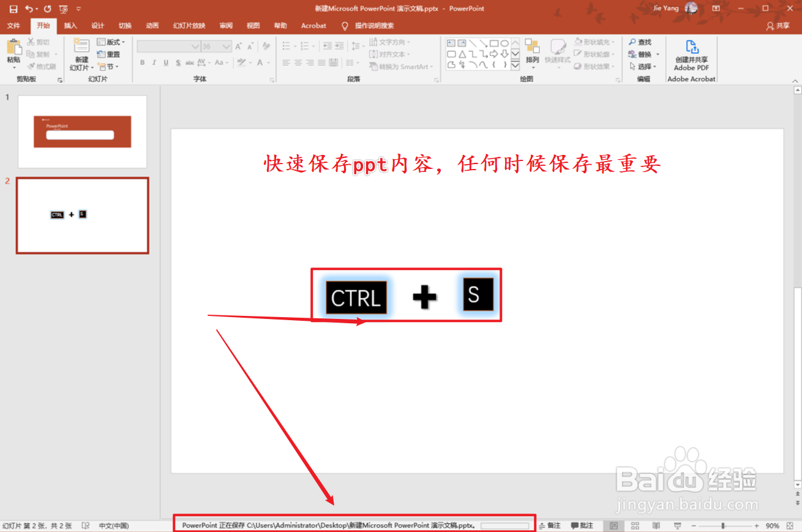Click the spell check icon in status bar

tap(86, 526)
